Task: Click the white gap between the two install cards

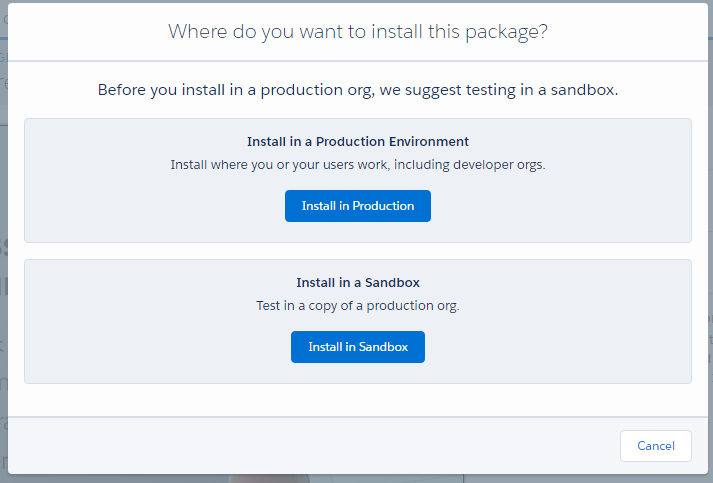Action: [358, 251]
